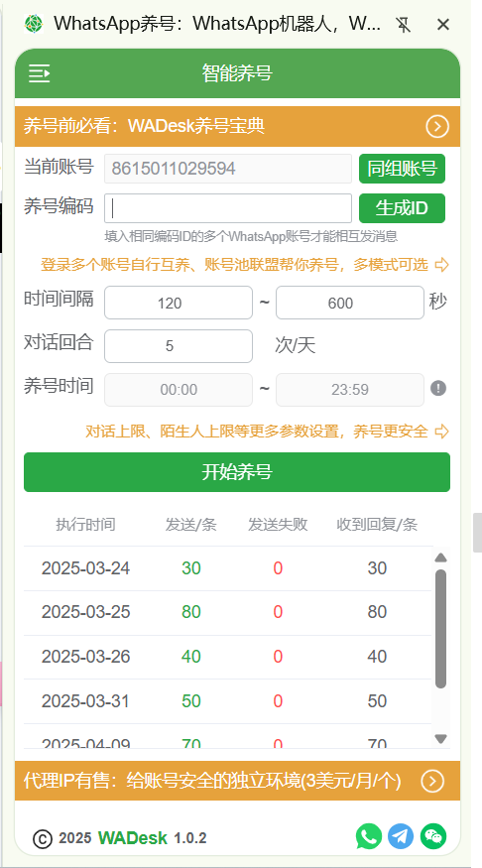Image resolution: width=482 pixels, height=868 pixels.
Task: Click the 开始养号 button
Action: click(x=237, y=472)
